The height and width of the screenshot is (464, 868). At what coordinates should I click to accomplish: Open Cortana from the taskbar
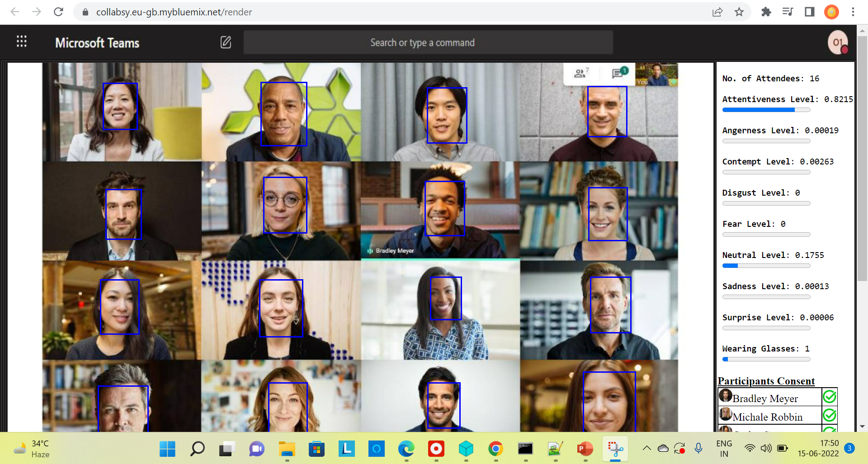(376, 449)
